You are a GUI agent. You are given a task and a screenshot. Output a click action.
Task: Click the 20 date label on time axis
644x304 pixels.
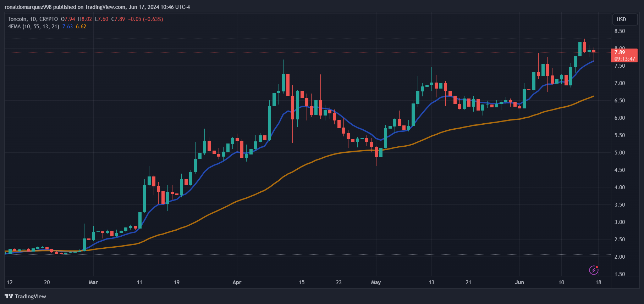[47, 282]
